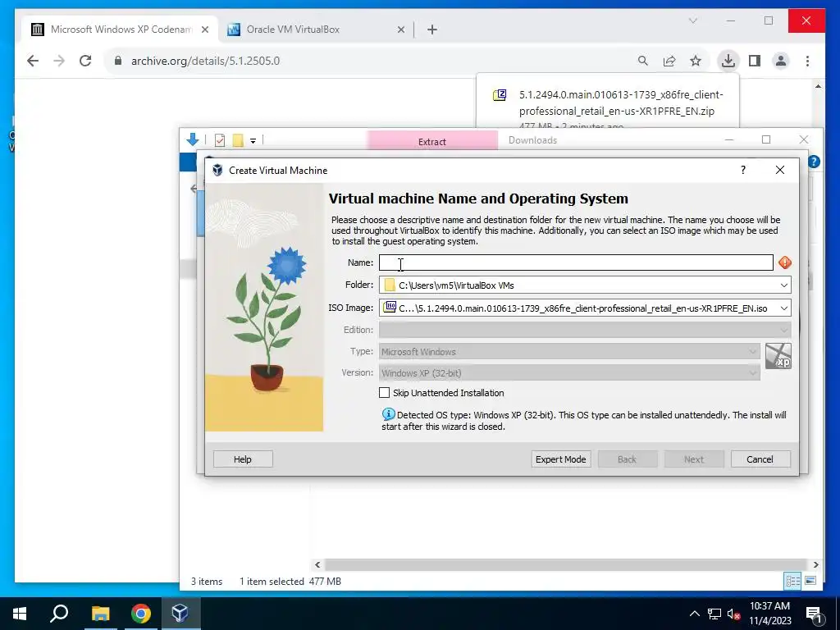Click the Windows XP OS type icon

click(778, 356)
